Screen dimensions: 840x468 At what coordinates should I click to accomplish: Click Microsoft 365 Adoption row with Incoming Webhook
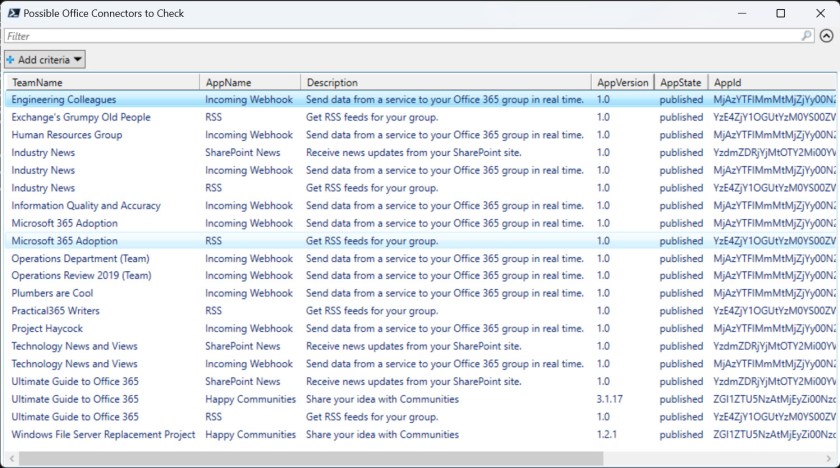421,223
